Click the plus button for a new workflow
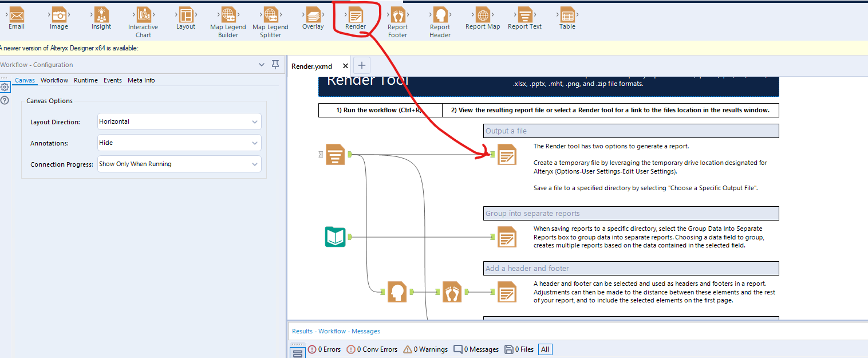 [x=361, y=66]
